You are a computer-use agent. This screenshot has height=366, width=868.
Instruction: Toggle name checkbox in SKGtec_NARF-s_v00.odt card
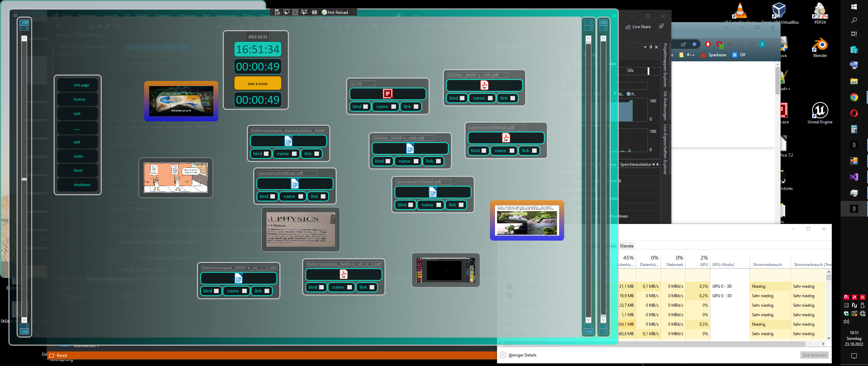[x=416, y=161]
